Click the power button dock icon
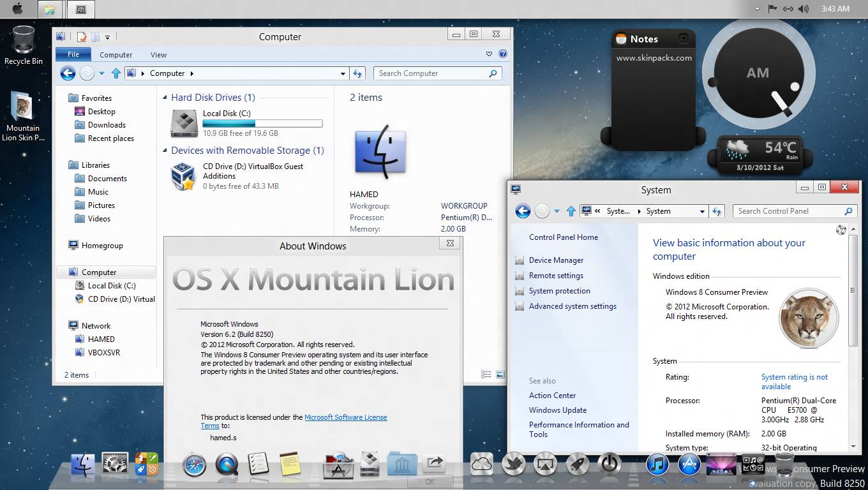This screenshot has width=868, height=490. tap(610, 465)
